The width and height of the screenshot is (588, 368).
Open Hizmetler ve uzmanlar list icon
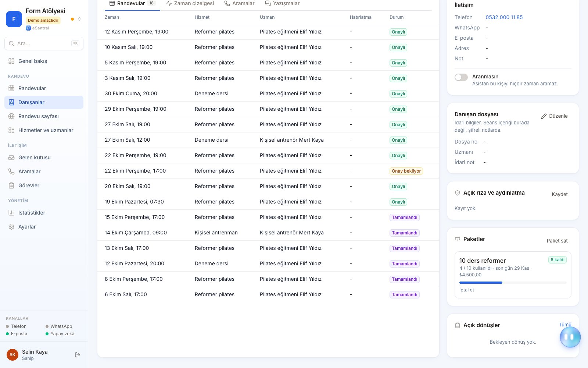[11, 130]
